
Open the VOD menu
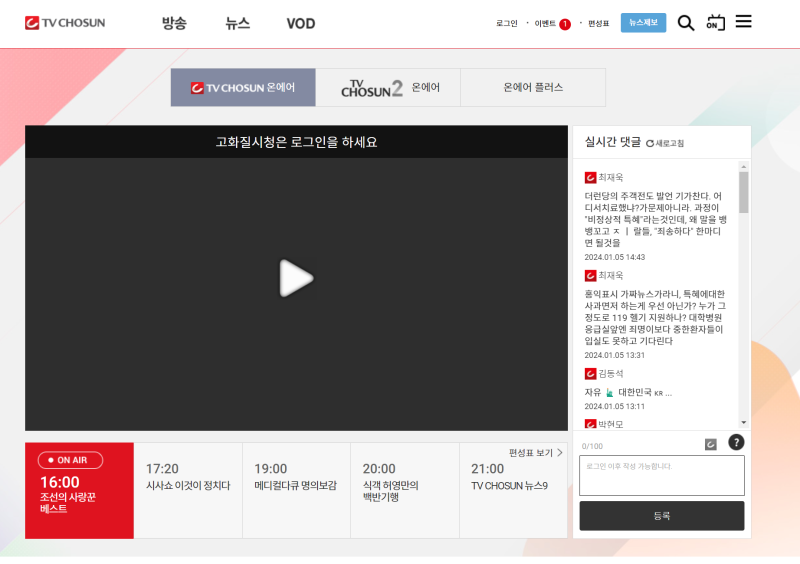click(x=301, y=23)
